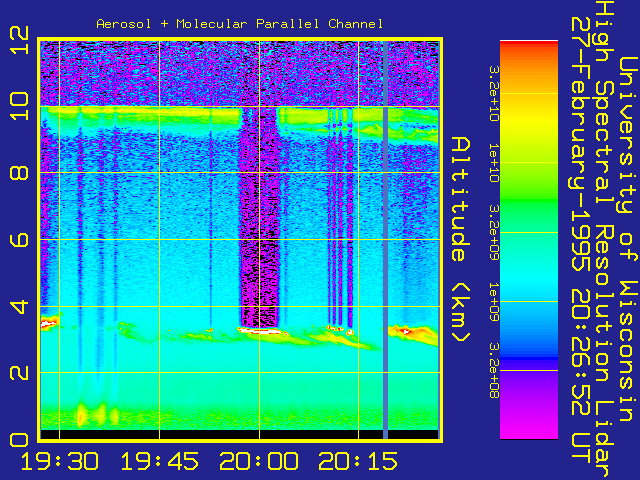Click the "12" altitude tick label
This screenshot has height=480, width=640.
(19, 40)
